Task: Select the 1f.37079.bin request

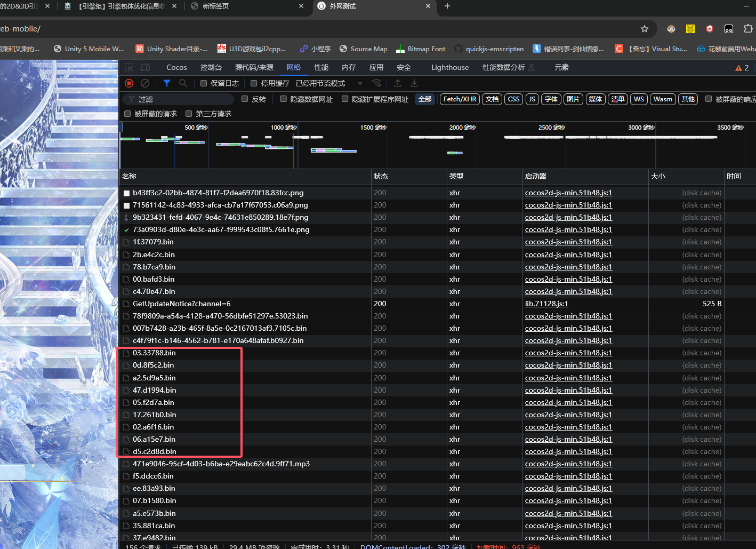Action: pyautogui.click(x=153, y=242)
